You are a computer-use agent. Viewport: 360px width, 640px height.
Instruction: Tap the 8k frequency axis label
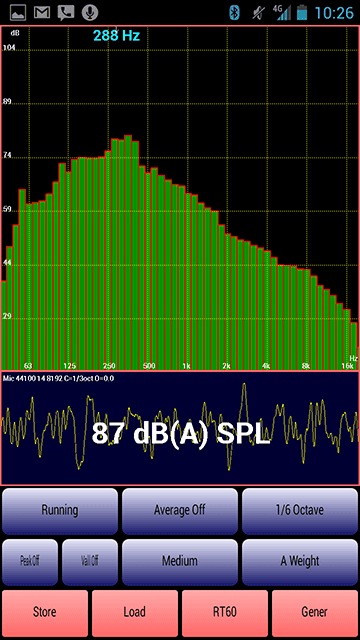coord(306,366)
